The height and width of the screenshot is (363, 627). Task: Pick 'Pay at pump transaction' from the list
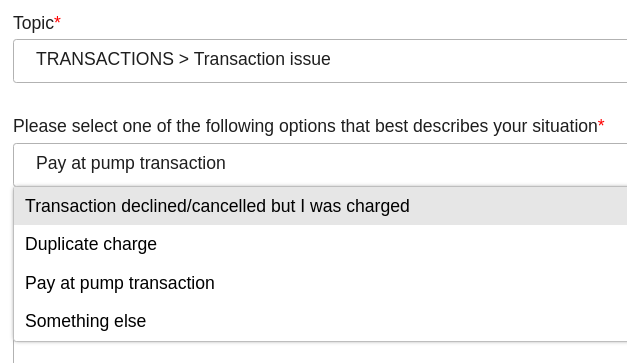pos(320,283)
